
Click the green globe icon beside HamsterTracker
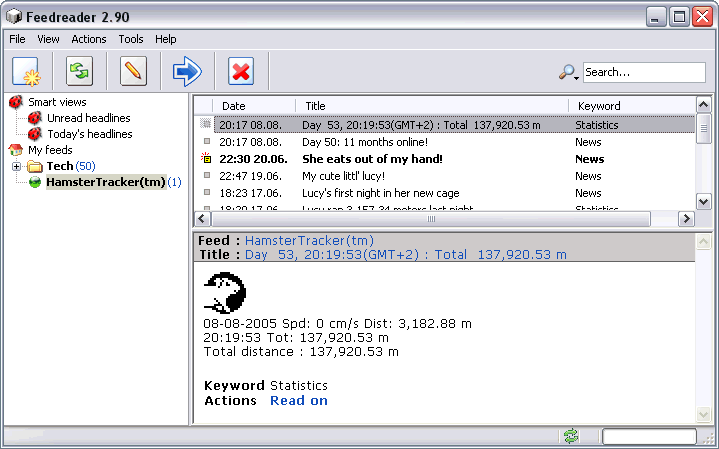[x=35, y=182]
